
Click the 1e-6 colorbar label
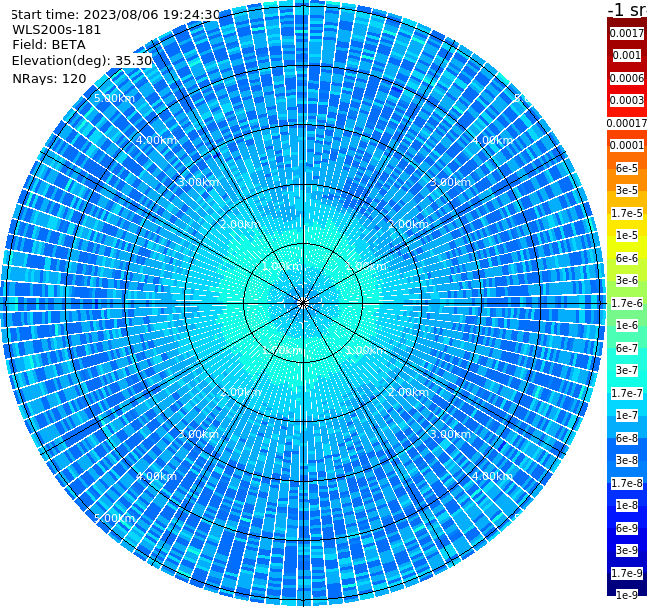tap(627, 325)
